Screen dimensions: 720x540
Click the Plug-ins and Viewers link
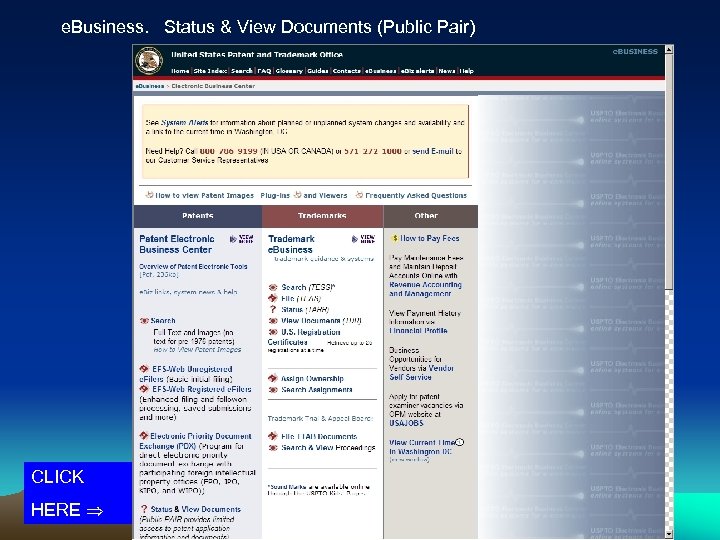click(304, 195)
